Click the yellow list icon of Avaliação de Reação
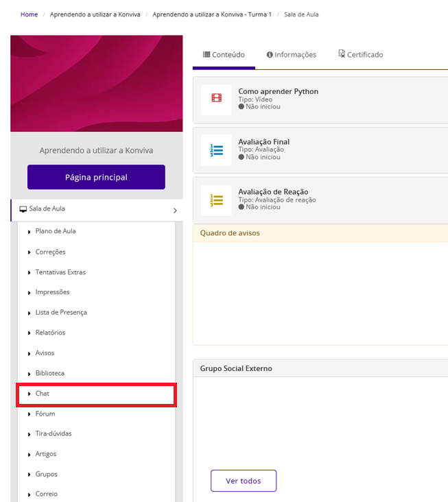The width and height of the screenshot is (448, 502). point(217,200)
